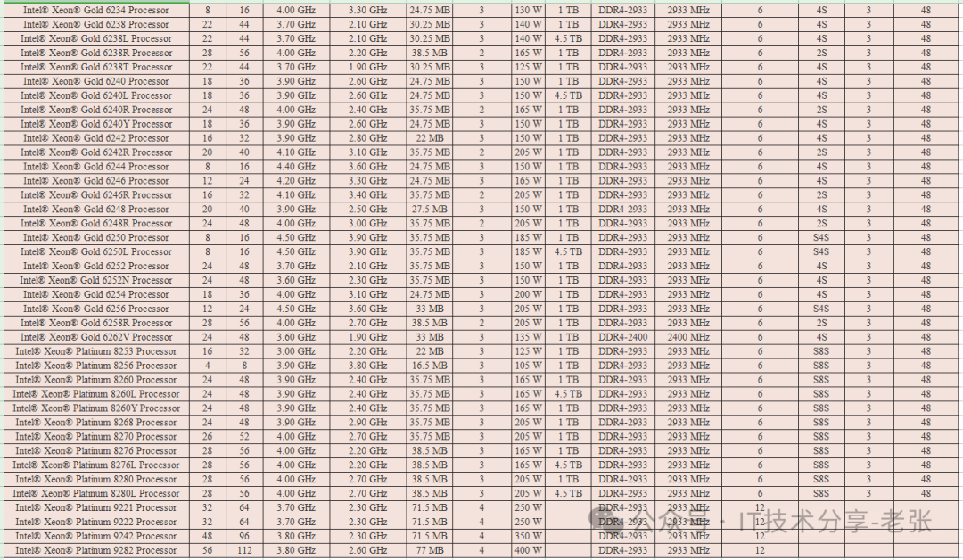Click the Intel Xeon Platinum 8276 Processor name
Image resolution: width=963 pixels, height=560 pixels.
pyautogui.click(x=95, y=450)
